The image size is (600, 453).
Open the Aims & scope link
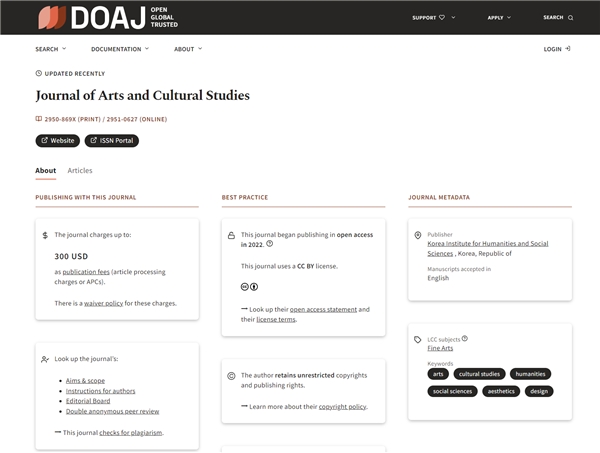click(85, 381)
